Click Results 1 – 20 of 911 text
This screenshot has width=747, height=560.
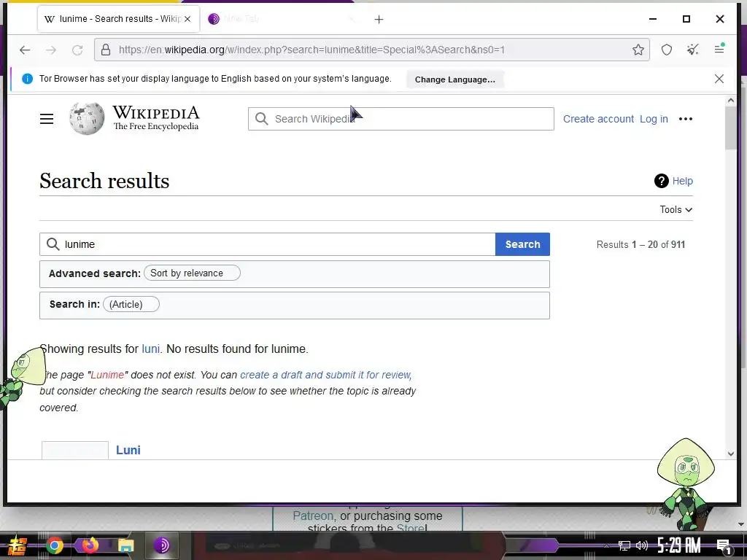(640, 244)
